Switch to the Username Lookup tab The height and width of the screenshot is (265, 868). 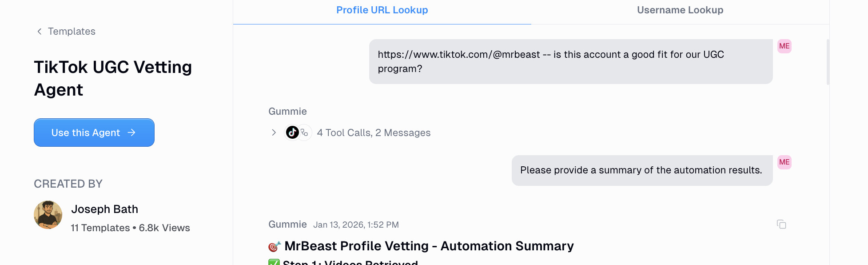680,10
